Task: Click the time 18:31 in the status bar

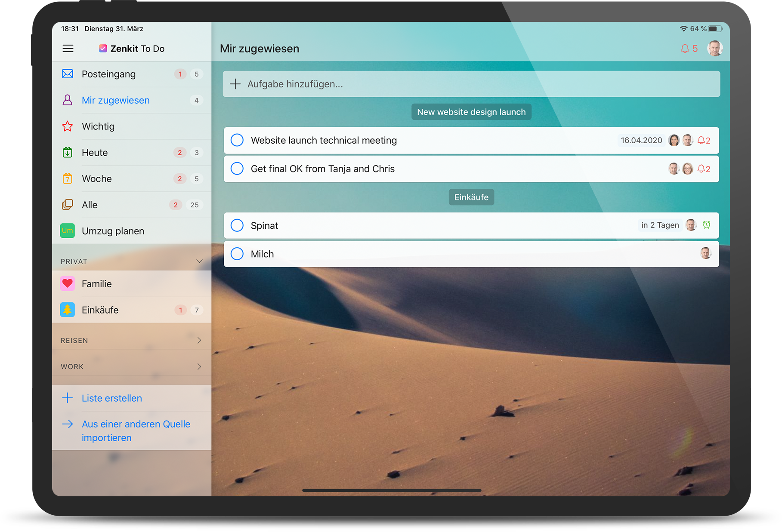Action: click(x=70, y=29)
